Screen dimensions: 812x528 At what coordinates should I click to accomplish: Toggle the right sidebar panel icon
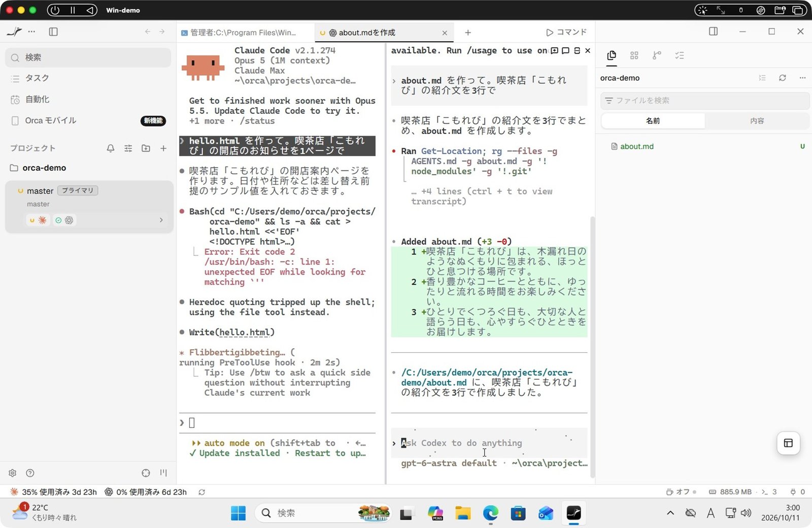(713, 31)
